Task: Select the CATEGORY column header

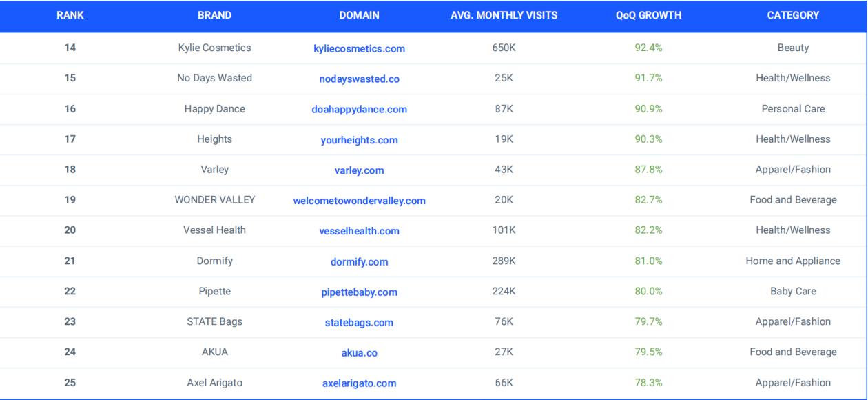Action: 793,16
